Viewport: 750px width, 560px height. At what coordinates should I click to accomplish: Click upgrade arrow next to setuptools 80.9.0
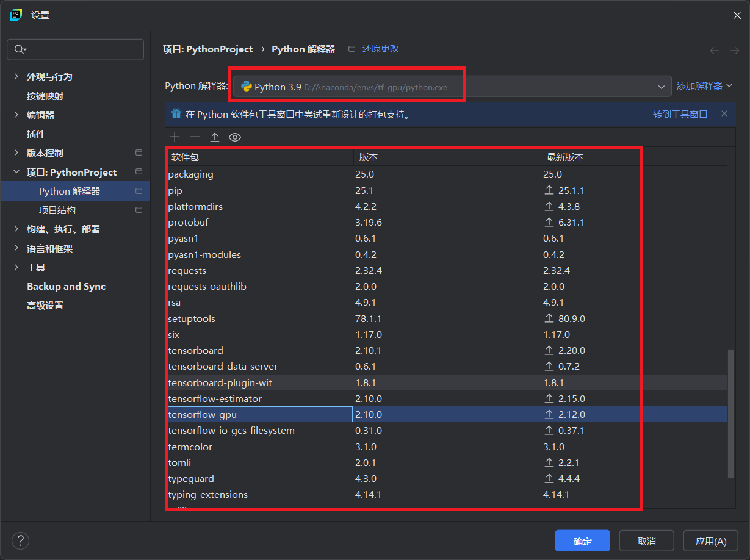(x=549, y=318)
